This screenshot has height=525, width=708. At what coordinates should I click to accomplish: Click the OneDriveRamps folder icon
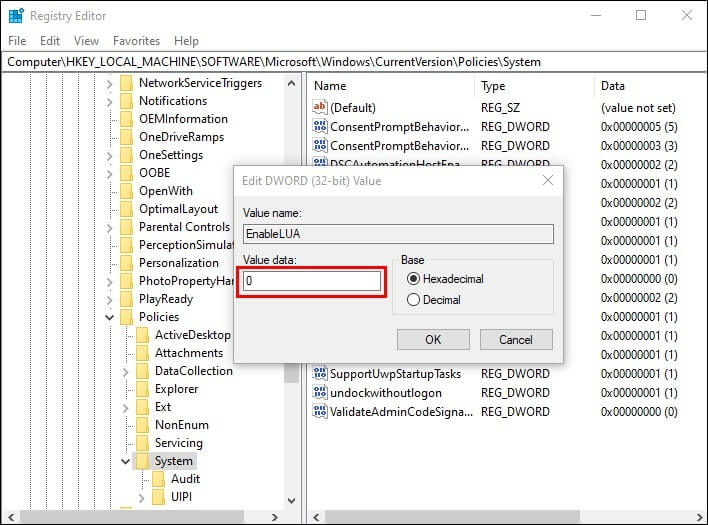point(127,137)
